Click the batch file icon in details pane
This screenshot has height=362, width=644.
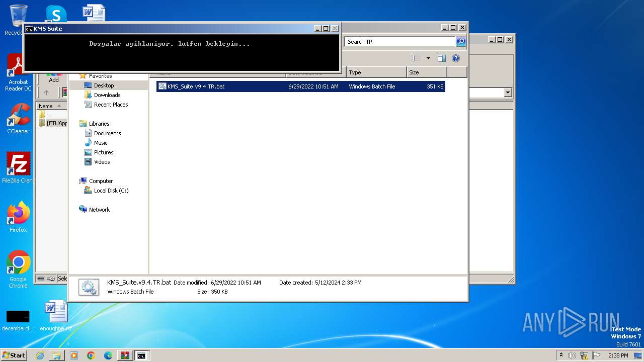coord(89,287)
